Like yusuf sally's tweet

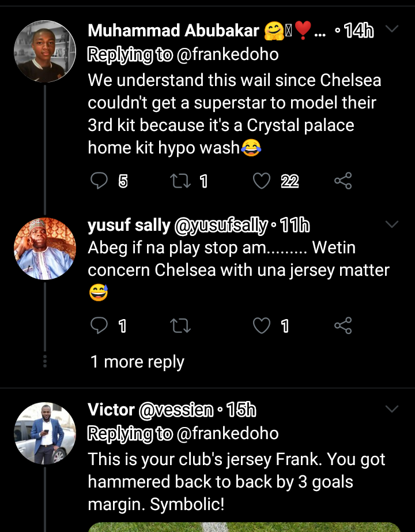262,325
